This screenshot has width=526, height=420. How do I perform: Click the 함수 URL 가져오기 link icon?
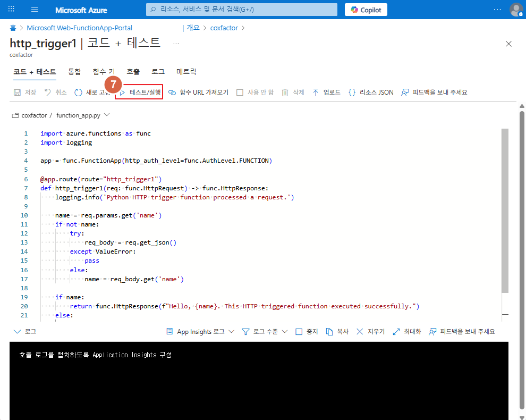(172, 93)
